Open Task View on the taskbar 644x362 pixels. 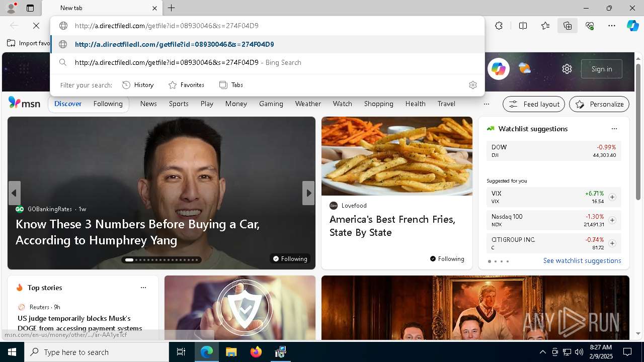181,352
